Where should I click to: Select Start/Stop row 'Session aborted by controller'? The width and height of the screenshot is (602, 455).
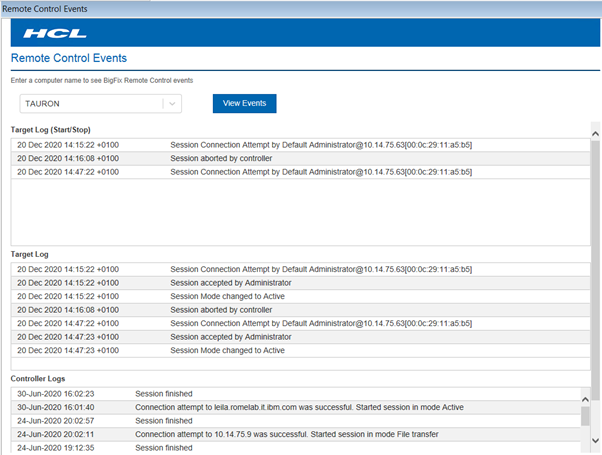[221, 158]
